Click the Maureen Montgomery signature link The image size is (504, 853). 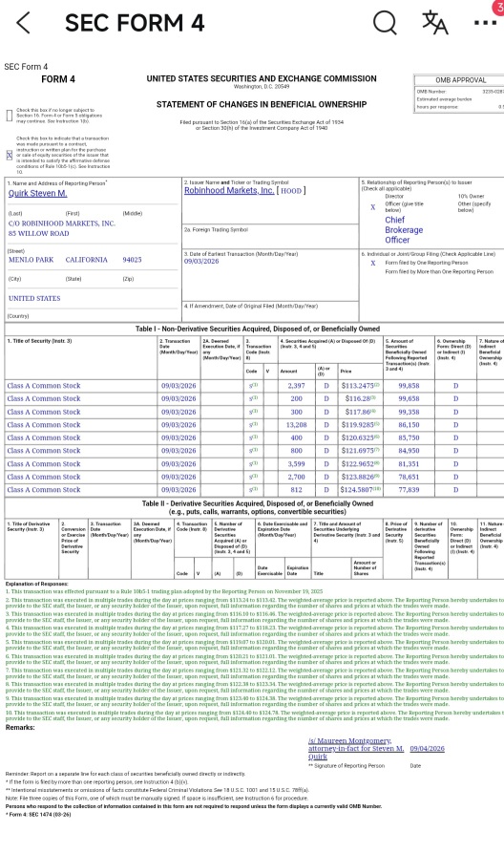click(x=356, y=748)
